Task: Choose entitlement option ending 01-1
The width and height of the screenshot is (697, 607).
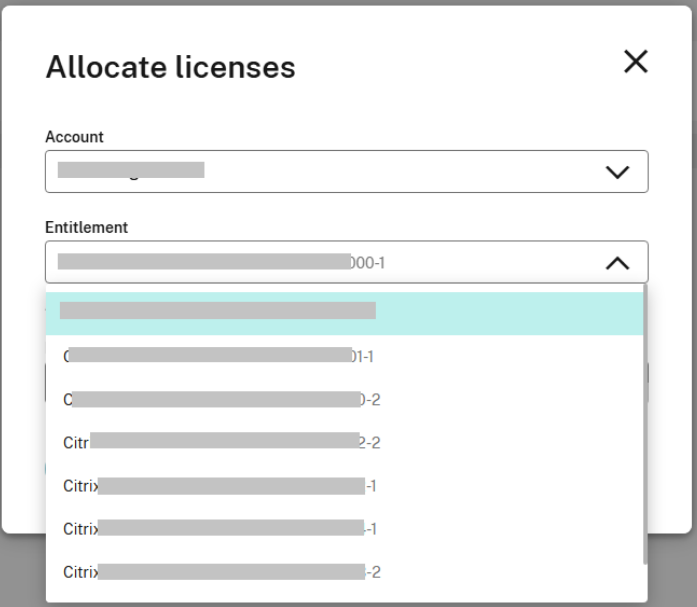Action: [344, 356]
